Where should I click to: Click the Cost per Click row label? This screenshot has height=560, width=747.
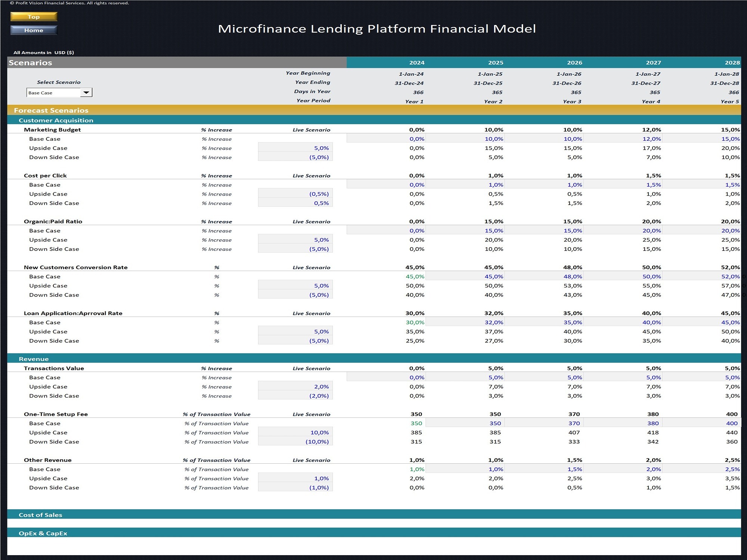[x=45, y=176]
